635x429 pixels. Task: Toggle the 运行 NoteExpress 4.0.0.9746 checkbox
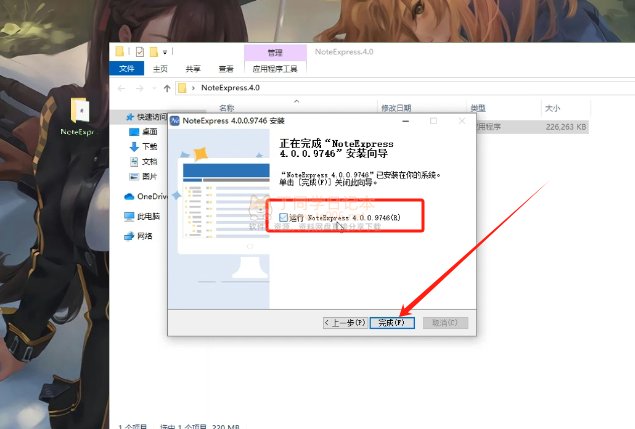[x=283, y=218]
